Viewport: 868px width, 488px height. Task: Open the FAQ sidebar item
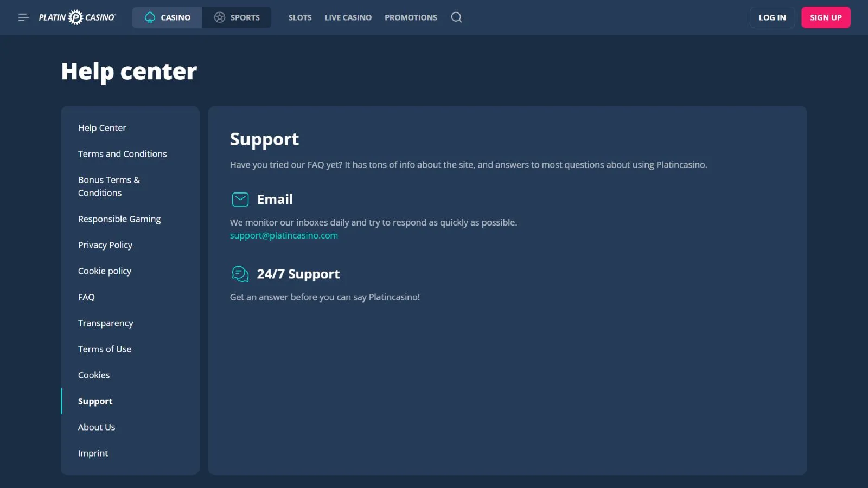pos(86,297)
